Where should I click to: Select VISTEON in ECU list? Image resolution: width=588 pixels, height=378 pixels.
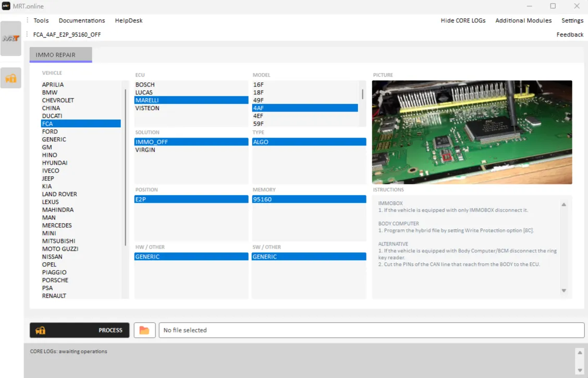(191, 108)
